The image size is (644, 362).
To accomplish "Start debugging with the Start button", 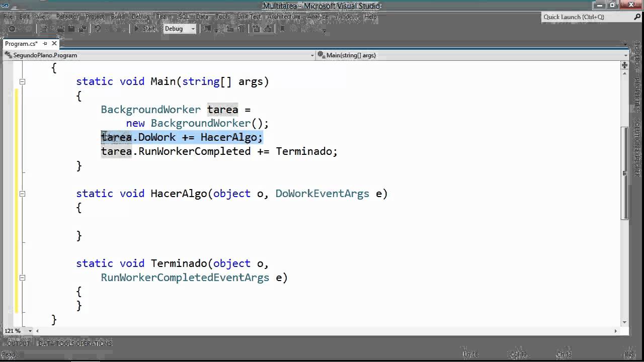I will tap(144, 29).
